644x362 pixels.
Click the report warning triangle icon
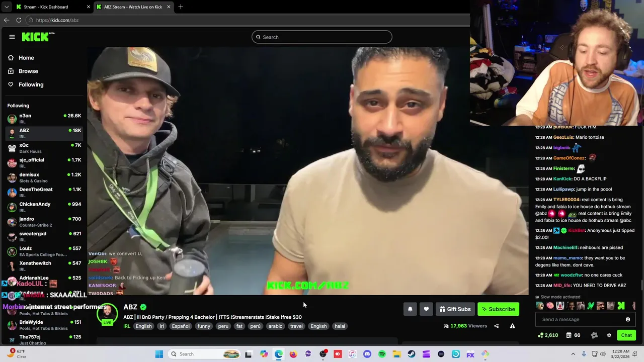(x=512, y=326)
